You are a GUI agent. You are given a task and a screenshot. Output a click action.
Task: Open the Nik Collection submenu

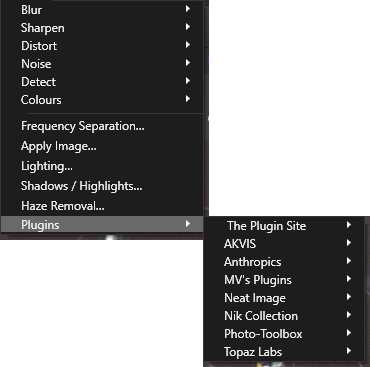(284, 316)
